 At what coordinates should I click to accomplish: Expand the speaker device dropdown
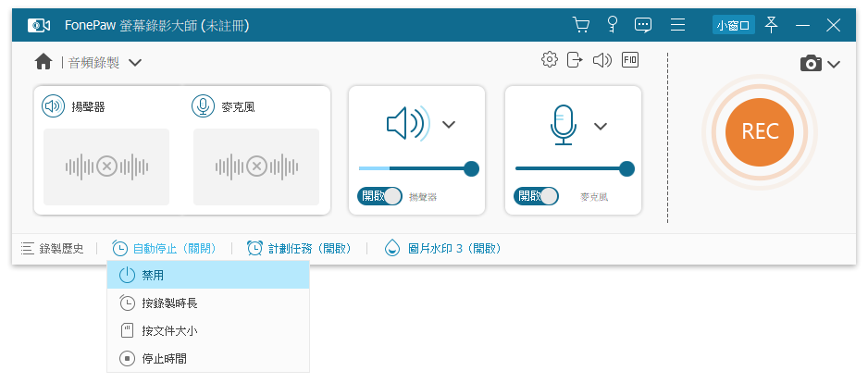449,125
